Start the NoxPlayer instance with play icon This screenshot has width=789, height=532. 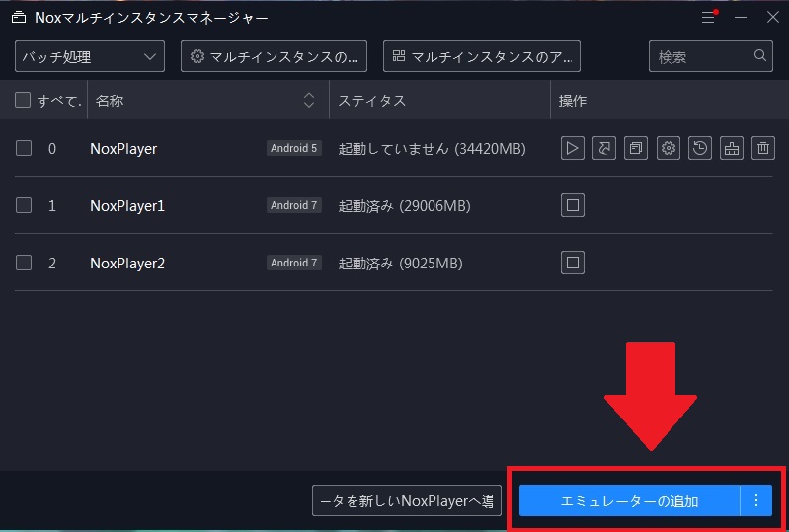pyautogui.click(x=572, y=148)
